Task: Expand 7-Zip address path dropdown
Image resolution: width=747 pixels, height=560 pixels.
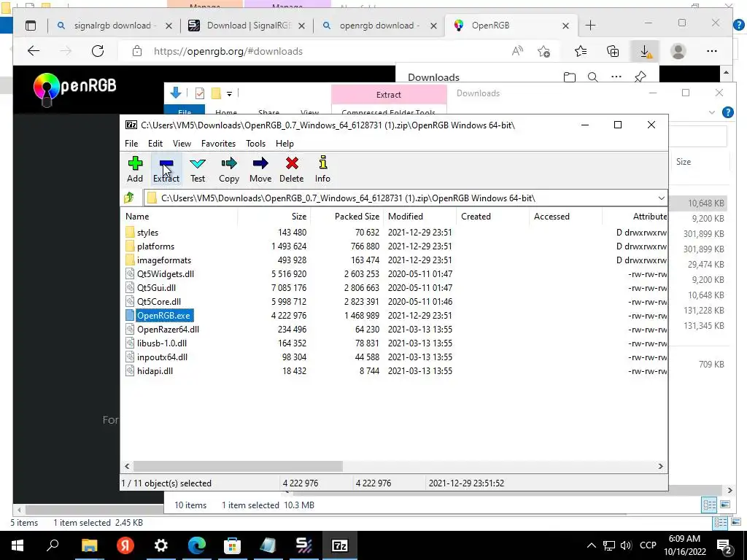Action: 661,198
